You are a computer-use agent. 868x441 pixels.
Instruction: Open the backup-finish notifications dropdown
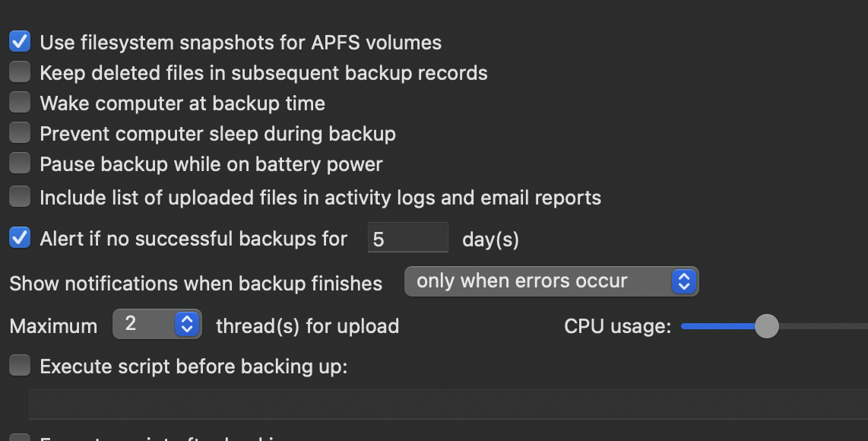click(551, 281)
